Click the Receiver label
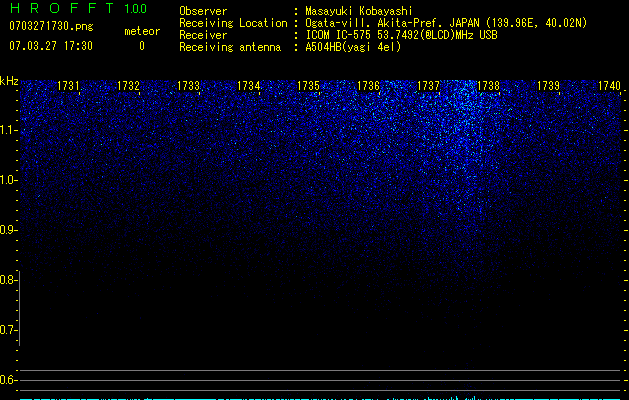This screenshot has width=629, height=400. click(203, 35)
